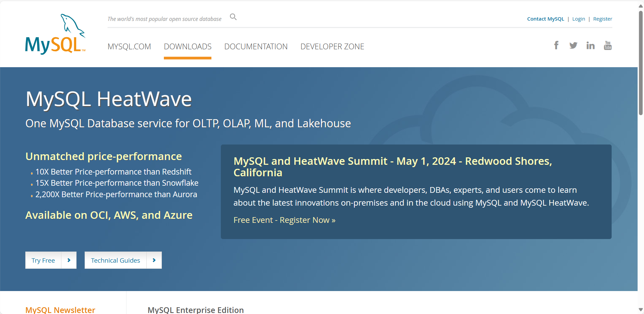Screen dimensions: 644x314
Task: Click 10X Better than Redshift text
Action: pos(113,172)
